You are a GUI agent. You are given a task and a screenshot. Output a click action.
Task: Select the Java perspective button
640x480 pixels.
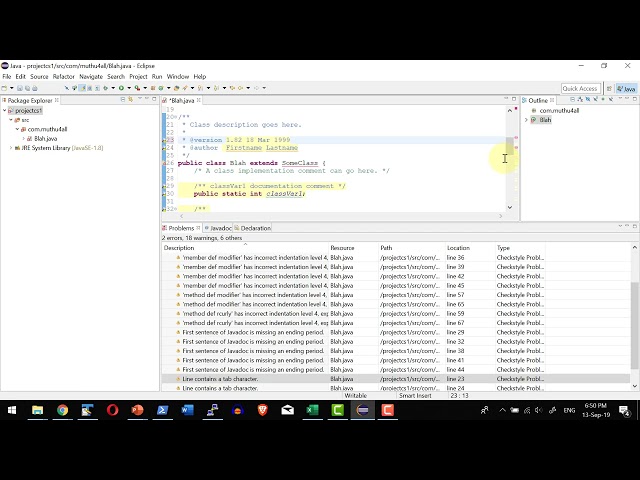[x=627, y=89]
